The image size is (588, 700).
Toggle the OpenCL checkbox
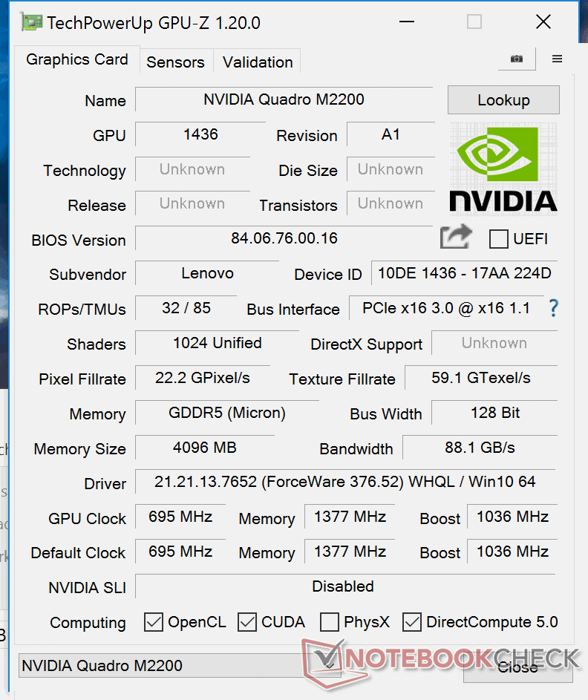[x=154, y=622]
